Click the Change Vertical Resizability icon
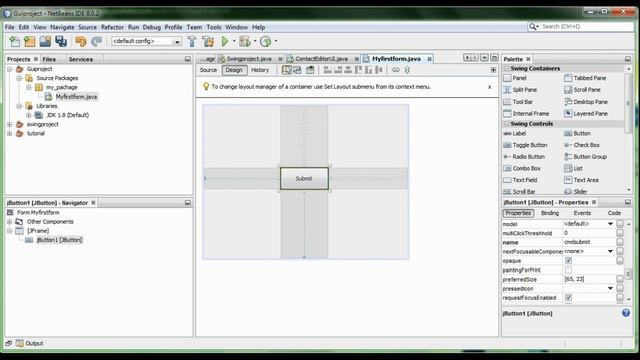 tap(407, 70)
